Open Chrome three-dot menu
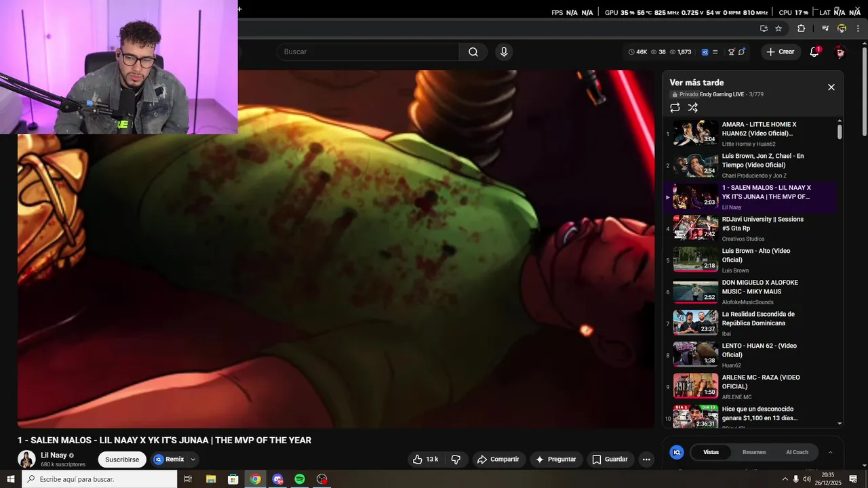This screenshot has height=488, width=868. [858, 28]
